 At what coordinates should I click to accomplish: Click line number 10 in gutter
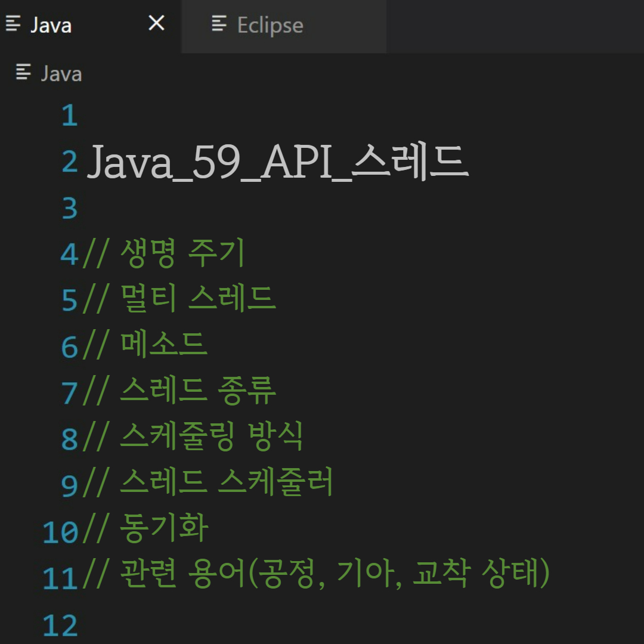coord(60,532)
